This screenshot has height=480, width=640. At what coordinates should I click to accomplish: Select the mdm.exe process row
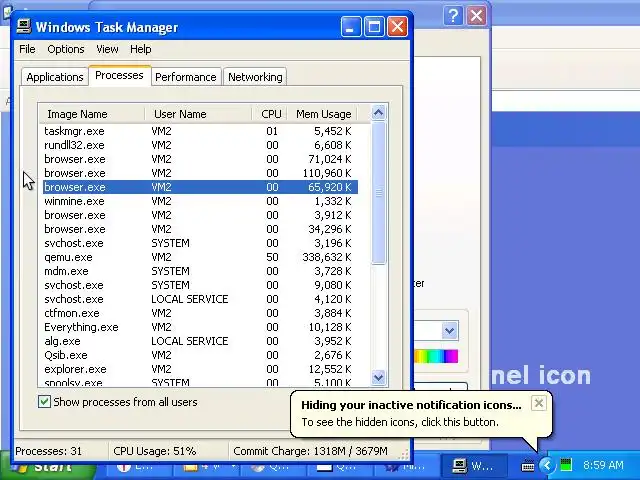[x=200, y=271]
